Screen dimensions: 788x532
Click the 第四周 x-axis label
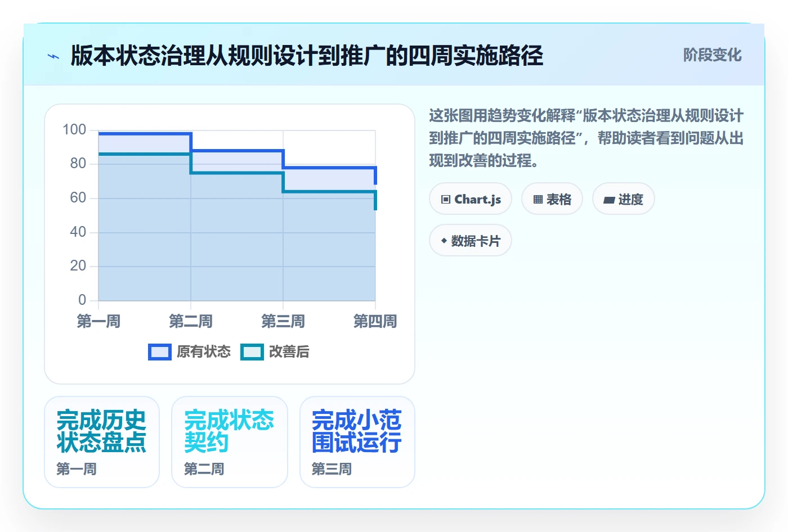click(375, 322)
